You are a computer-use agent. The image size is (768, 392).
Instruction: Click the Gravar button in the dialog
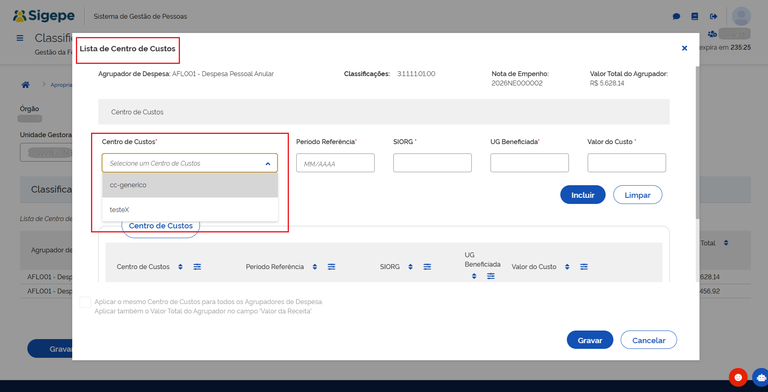[x=590, y=340]
